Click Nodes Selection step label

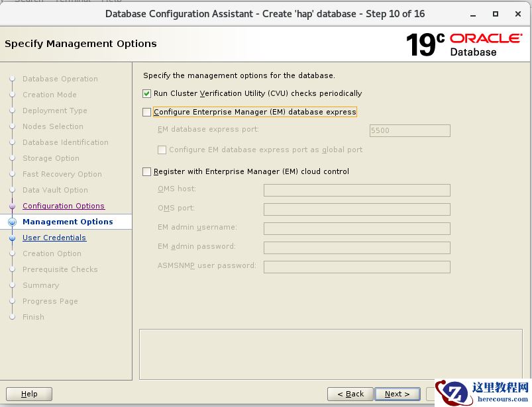coord(52,126)
